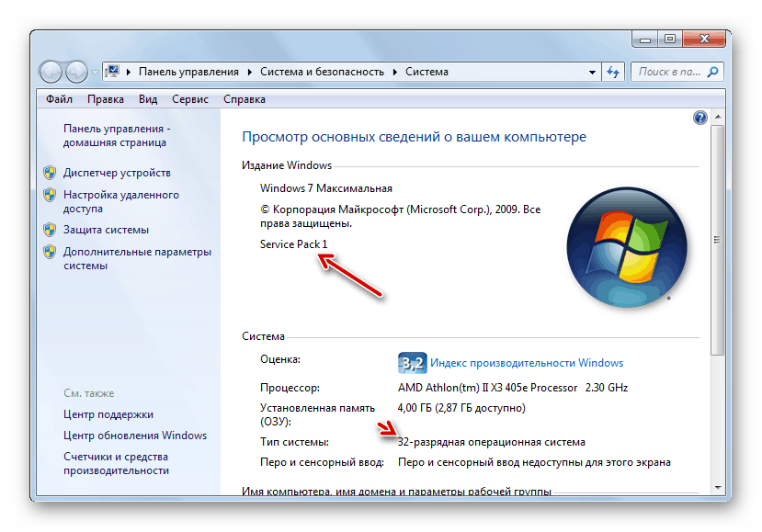Open Индекс производительности Windows link
This screenshot has height=532, width=762.
coord(527,363)
